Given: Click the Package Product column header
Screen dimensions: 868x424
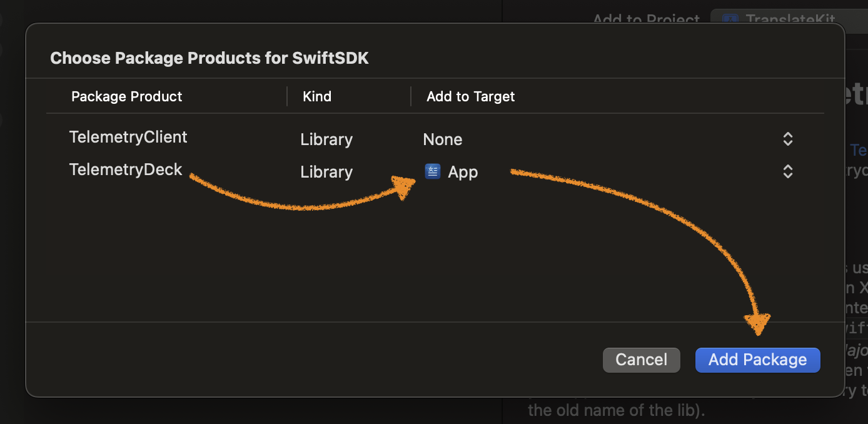Looking at the screenshot, I should pos(126,96).
